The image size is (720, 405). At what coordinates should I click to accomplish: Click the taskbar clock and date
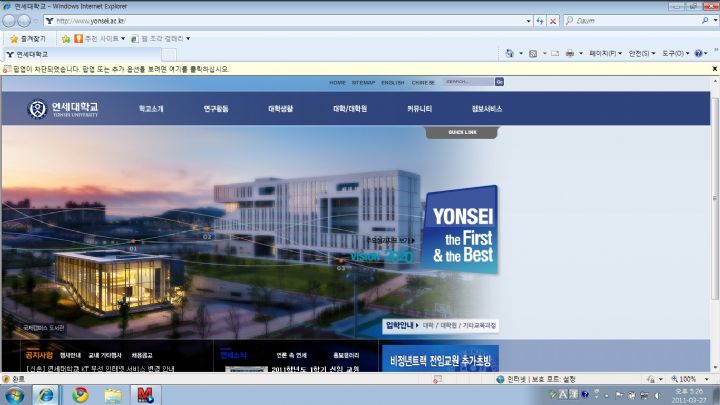point(689,395)
